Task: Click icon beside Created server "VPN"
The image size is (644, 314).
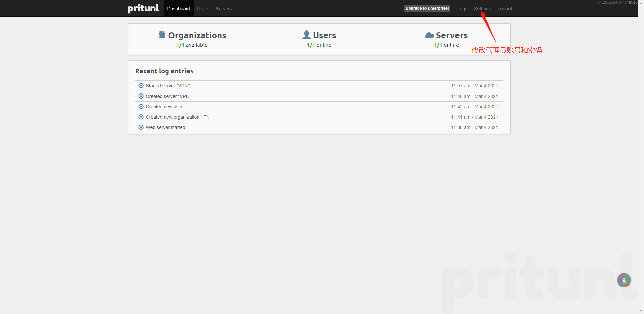Action: point(141,96)
